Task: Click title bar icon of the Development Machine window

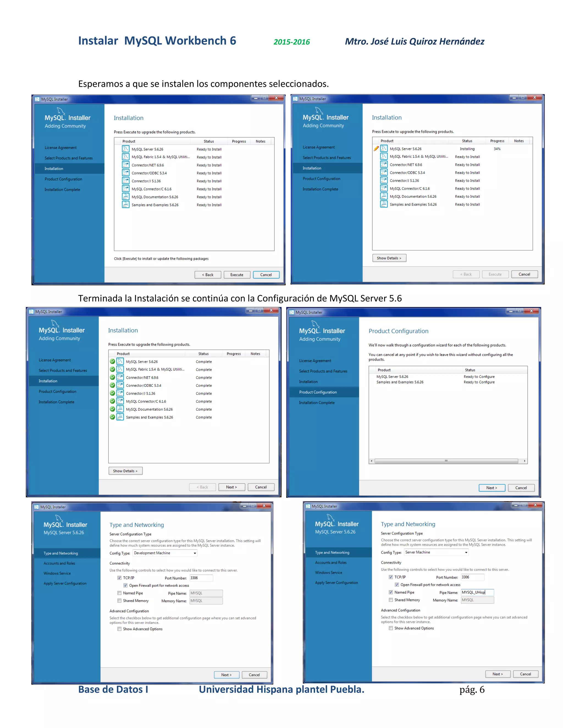Action: (x=36, y=507)
